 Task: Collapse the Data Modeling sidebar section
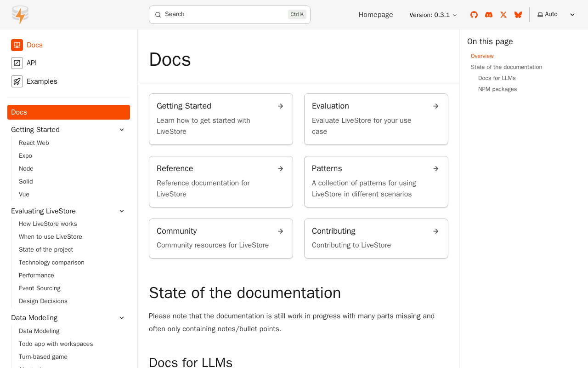point(122,318)
